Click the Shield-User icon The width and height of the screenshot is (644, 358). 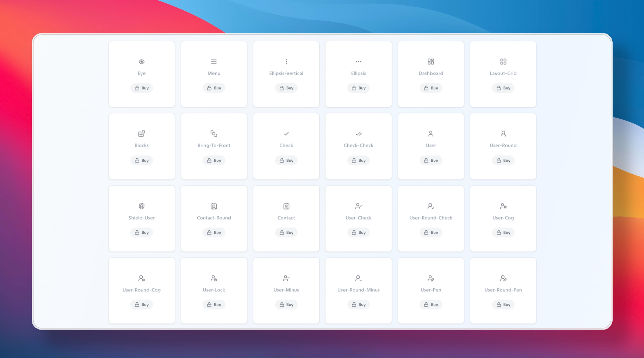point(142,206)
